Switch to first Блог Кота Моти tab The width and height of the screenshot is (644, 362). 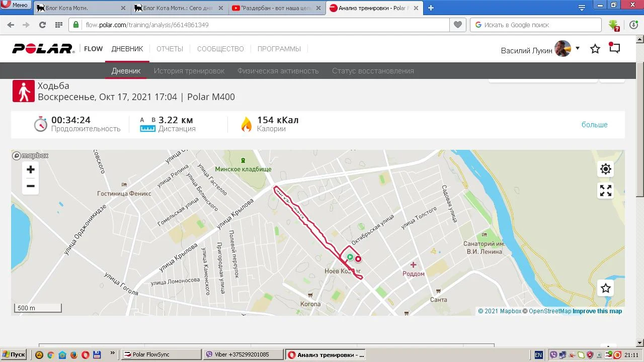[80, 8]
